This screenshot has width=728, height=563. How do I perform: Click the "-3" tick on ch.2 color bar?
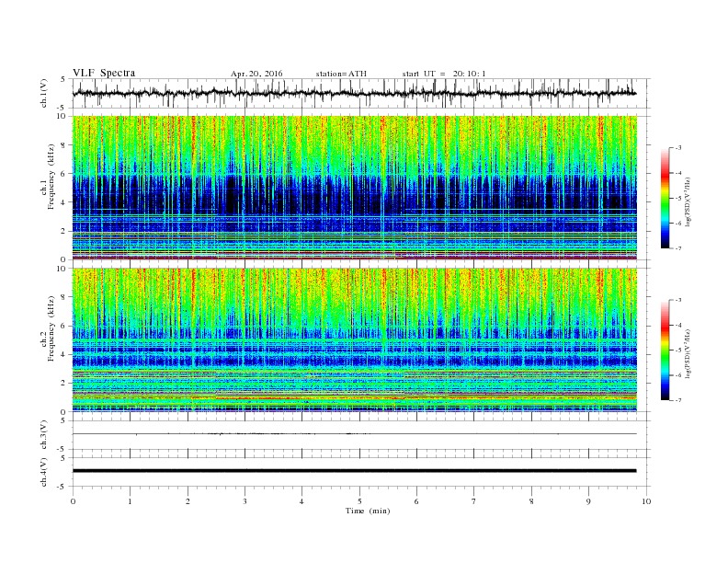677,300
